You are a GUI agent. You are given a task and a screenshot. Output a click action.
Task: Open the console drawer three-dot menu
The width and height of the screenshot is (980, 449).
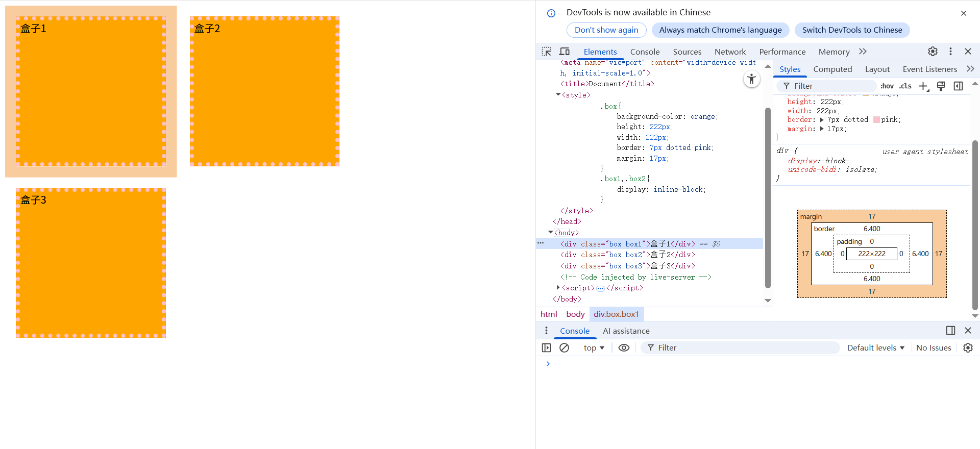tap(546, 331)
